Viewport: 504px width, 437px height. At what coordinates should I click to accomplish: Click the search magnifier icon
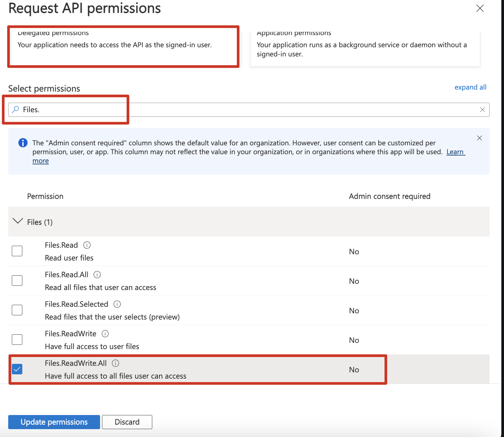click(15, 110)
